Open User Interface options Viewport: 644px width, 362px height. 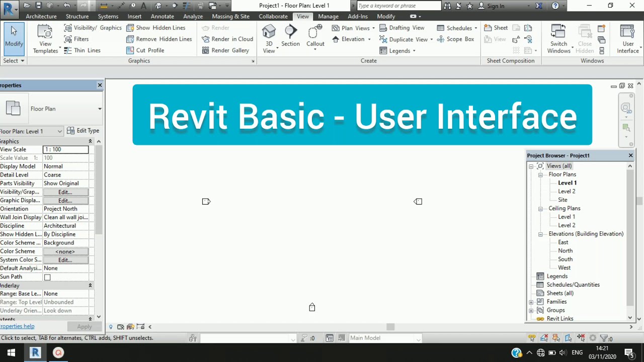click(x=628, y=39)
